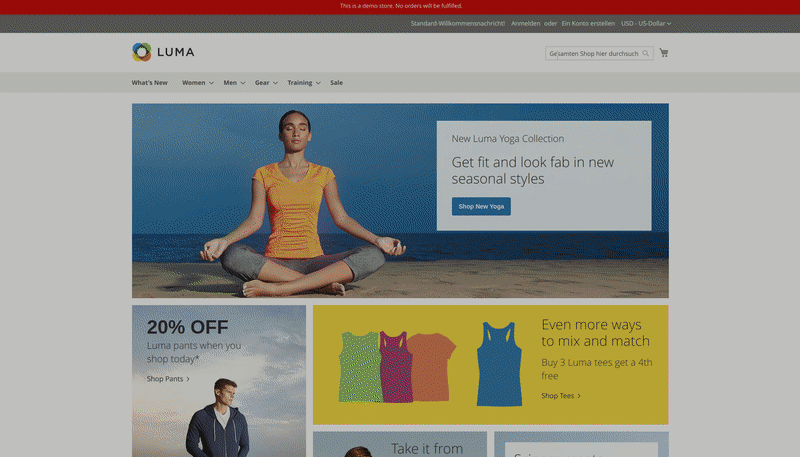
Task: Open the USD - US-Dollar currency dropdown
Action: pos(646,23)
